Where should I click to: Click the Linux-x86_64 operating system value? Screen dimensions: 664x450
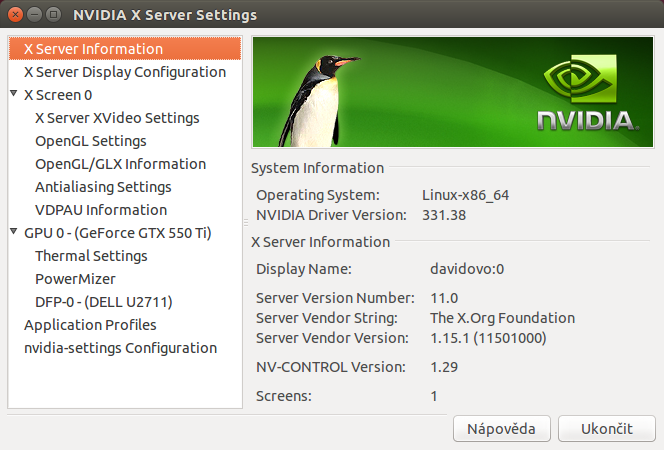coord(465,195)
